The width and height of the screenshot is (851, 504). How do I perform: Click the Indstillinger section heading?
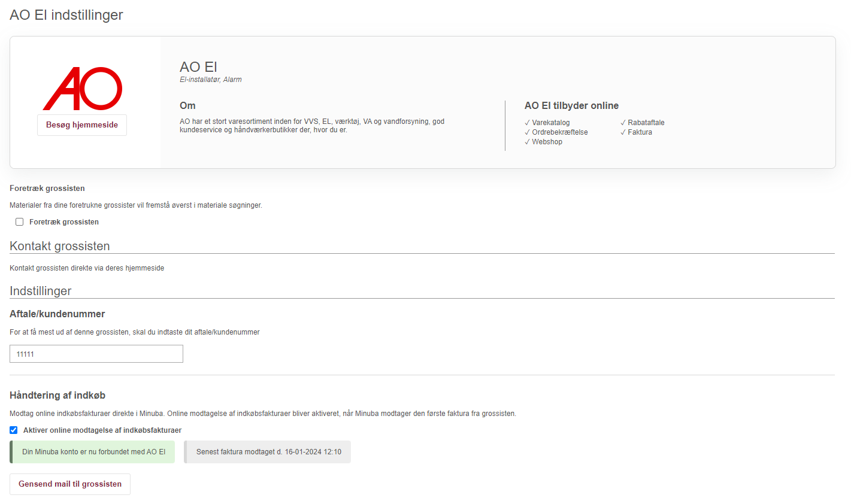tap(41, 291)
